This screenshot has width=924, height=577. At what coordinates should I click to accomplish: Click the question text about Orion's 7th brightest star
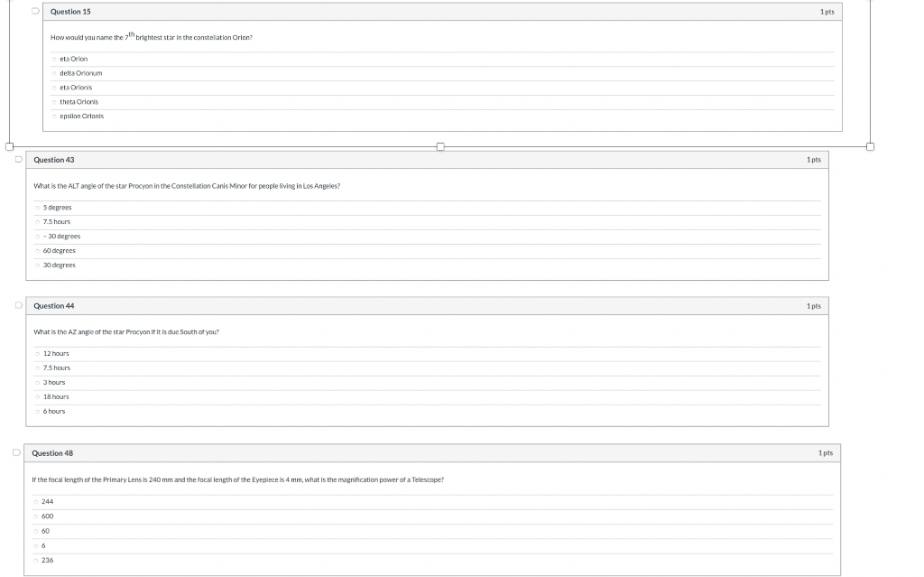[152, 37]
